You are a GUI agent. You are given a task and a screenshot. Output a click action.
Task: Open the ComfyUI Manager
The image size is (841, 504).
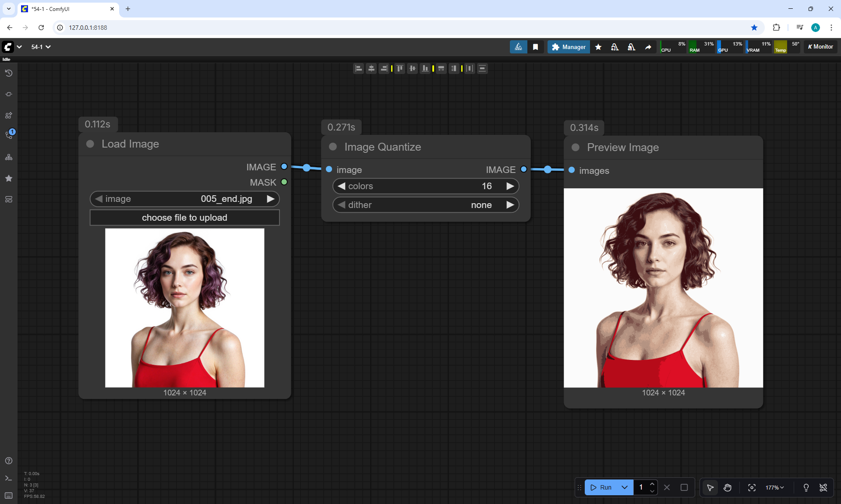click(569, 47)
